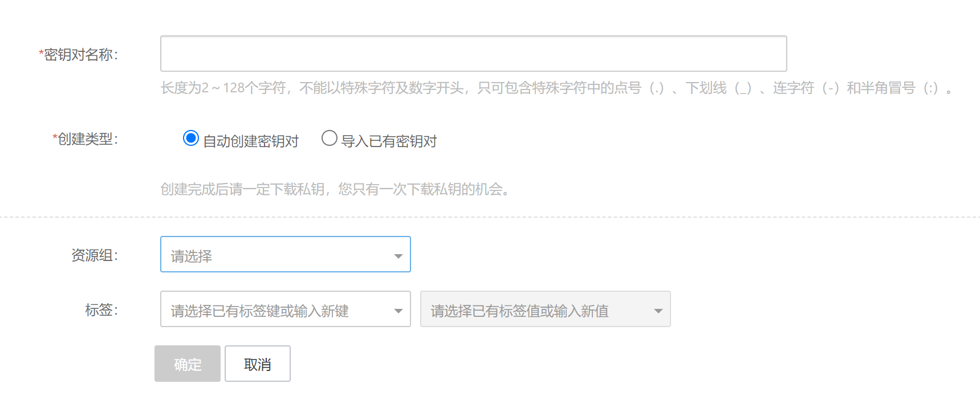Click the *密钥对名称 field label

[x=79, y=55]
